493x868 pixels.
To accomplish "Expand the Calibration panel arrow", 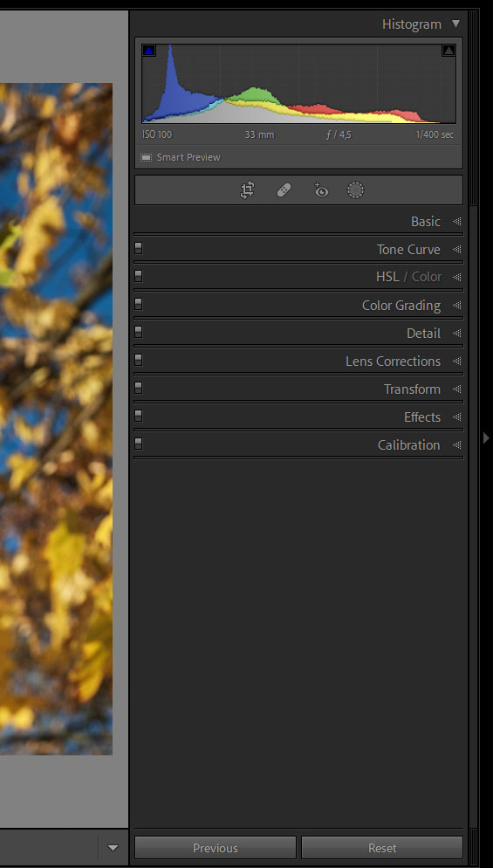I will tap(456, 445).
